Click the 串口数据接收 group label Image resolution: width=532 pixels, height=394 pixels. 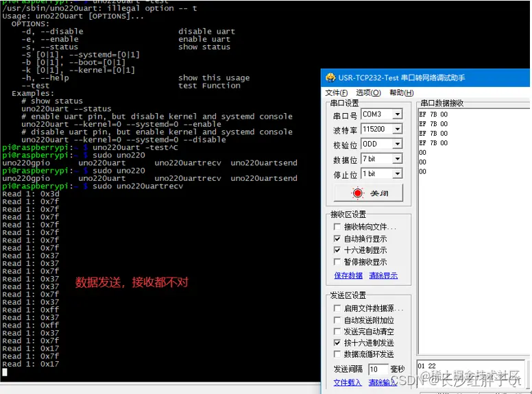[442, 103]
